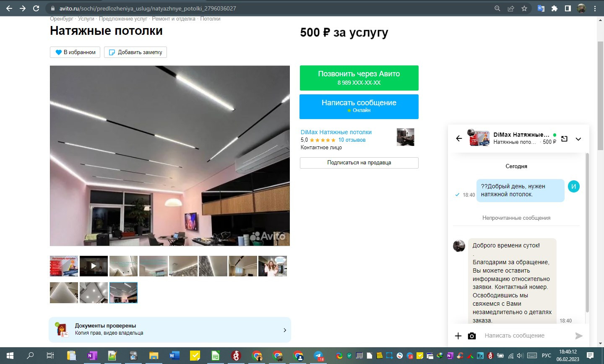Collapse the chat panel with chevron

[x=578, y=139]
